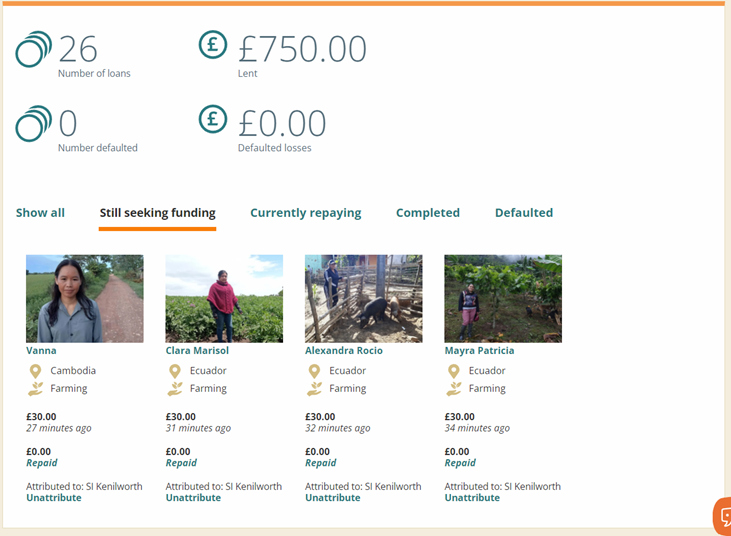Open Alexandra Rocio's pig pen photo thumbnail
731x536 pixels.
363,298
